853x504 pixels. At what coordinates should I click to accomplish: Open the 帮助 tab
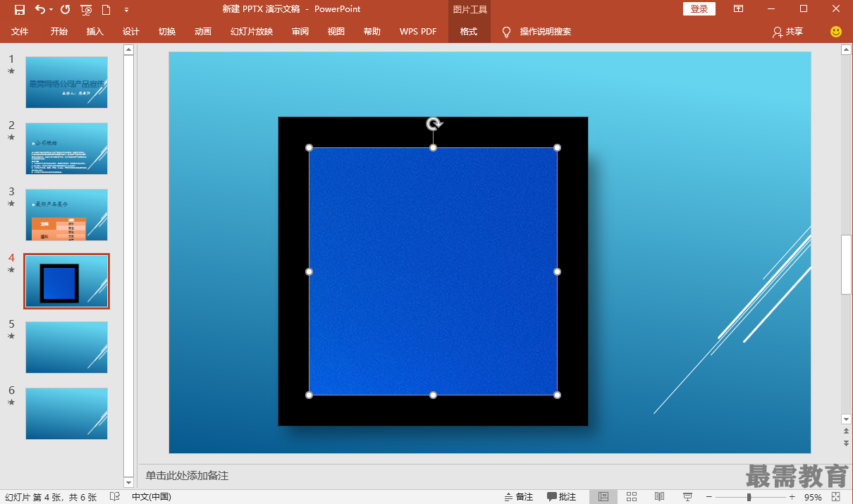tap(372, 32)
